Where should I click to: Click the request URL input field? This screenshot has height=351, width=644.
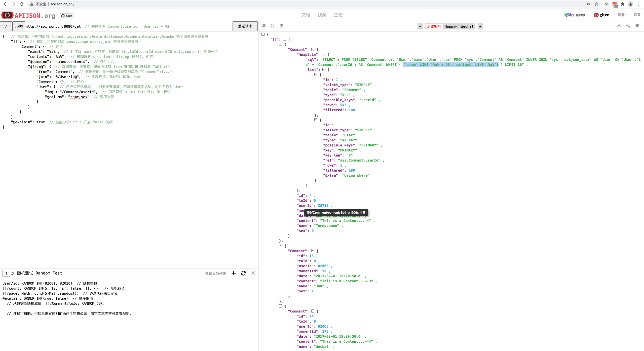pos(101,26)
